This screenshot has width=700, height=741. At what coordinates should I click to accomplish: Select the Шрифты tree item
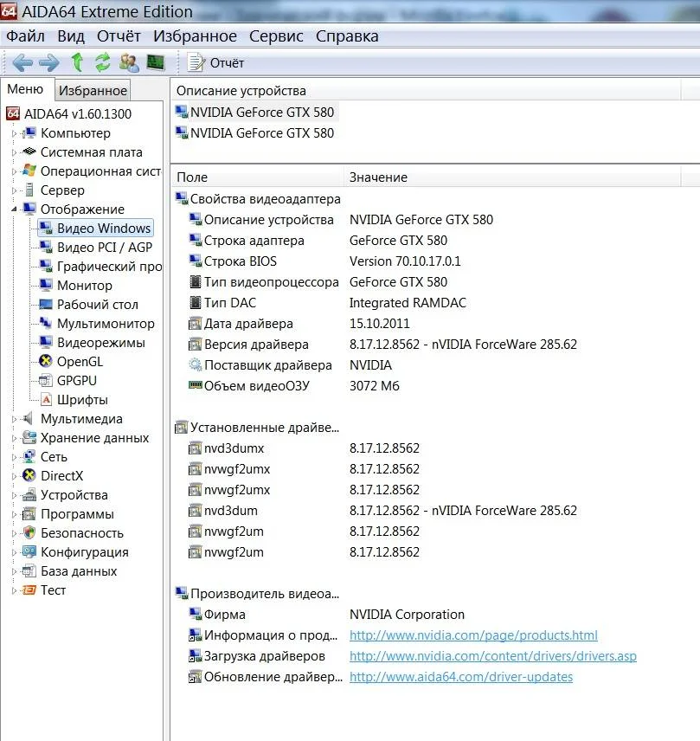tap(82, 400)
